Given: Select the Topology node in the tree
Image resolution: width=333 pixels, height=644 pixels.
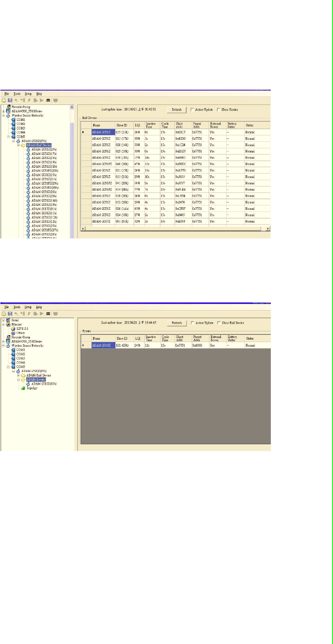Looking at the screenshot, I should pyautogui.click(x=32, y=388).
